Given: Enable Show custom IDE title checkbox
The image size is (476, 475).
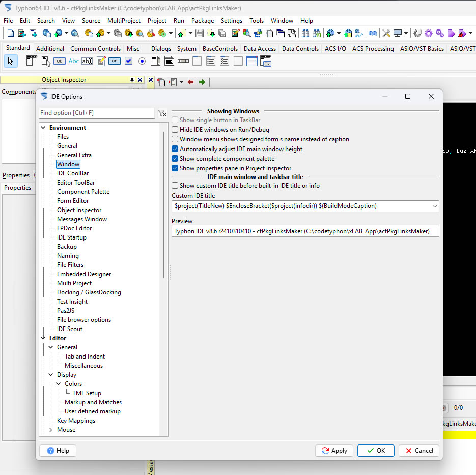Looking at the screenshot, I should tap(175, 186).
